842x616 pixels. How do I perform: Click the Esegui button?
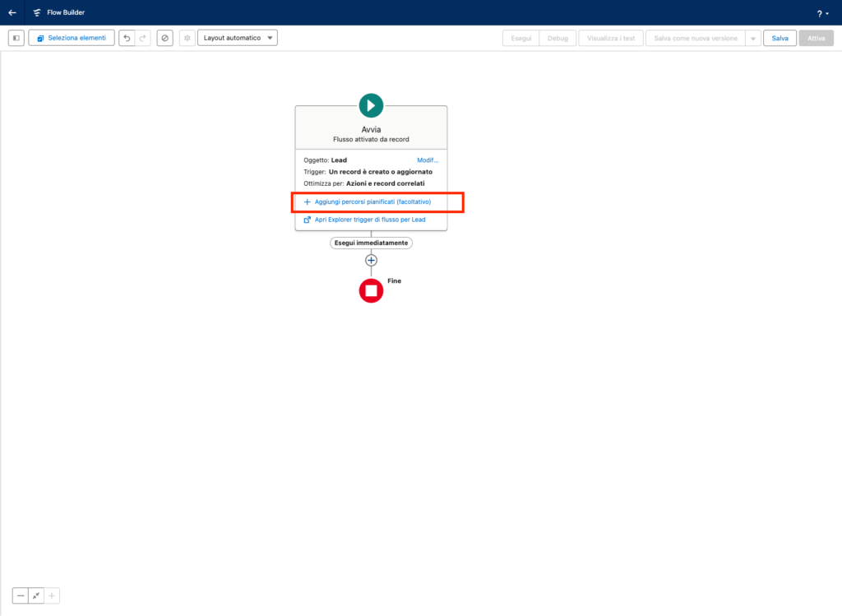(x=521, y=38)
